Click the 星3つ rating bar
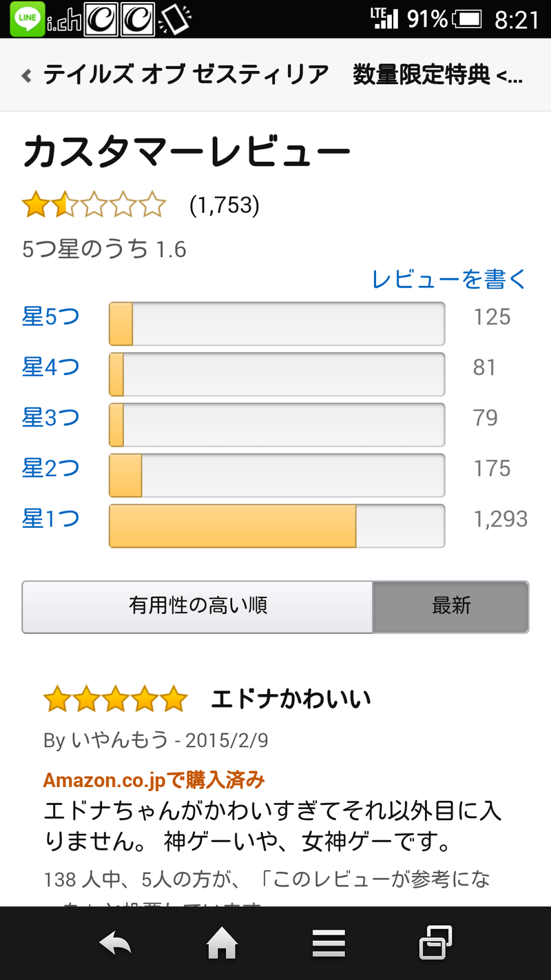The height and width of the screenshot is (980, 551). pos(277,425)
